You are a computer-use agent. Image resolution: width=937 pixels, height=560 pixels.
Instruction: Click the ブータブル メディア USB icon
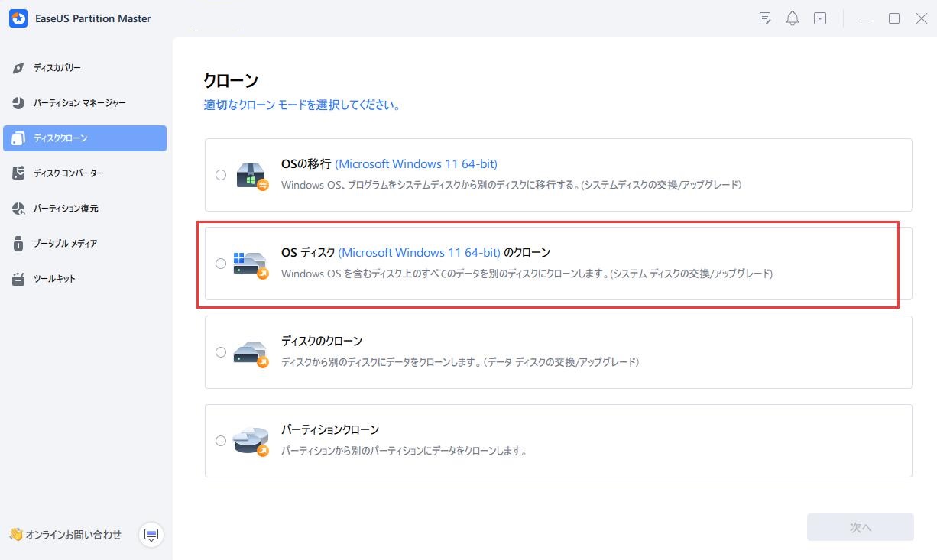19,244
